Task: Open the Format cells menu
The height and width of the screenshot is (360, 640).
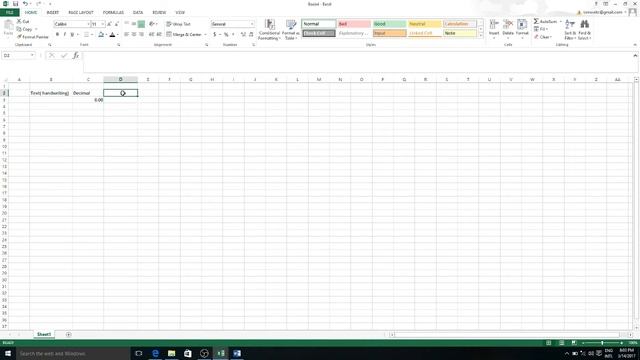Action: point(522,29)
